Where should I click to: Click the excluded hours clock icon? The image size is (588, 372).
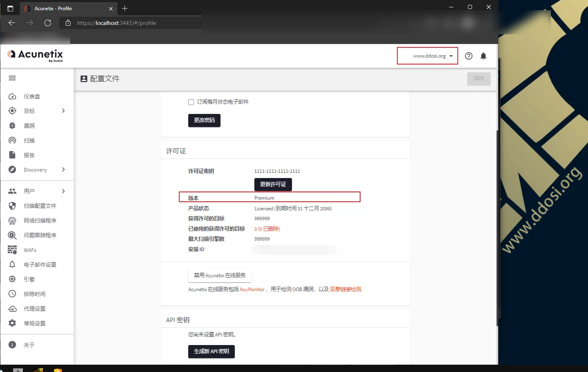12,294
